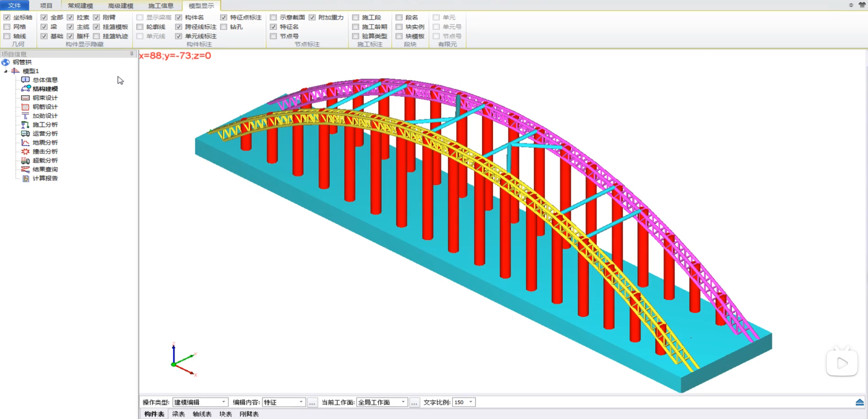Click the pin icon on 项目信息 panel

[x=131, y=54]
